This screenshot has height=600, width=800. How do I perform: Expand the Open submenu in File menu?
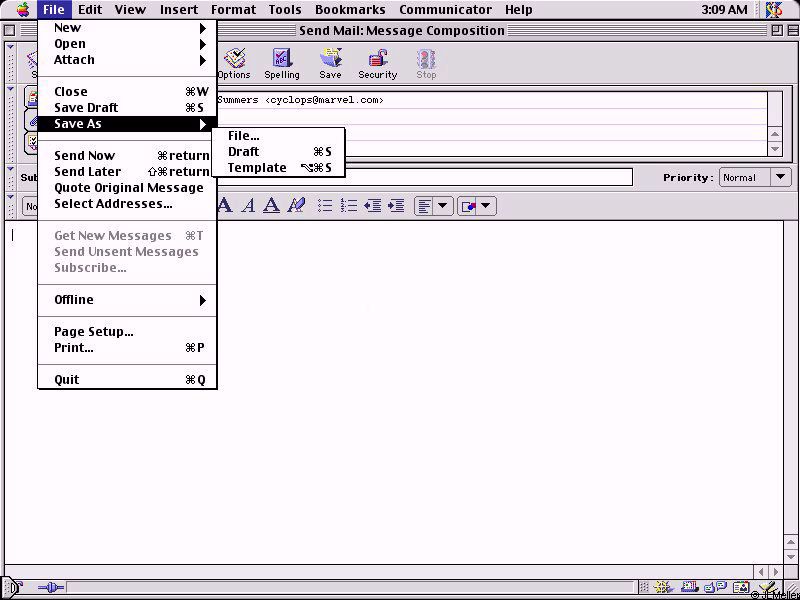[128, 44]
